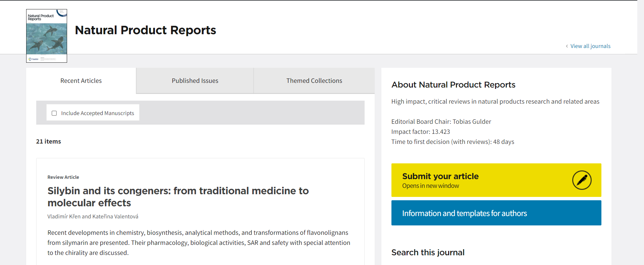Click the Impact factor: 13.423 text

[421, 132]
